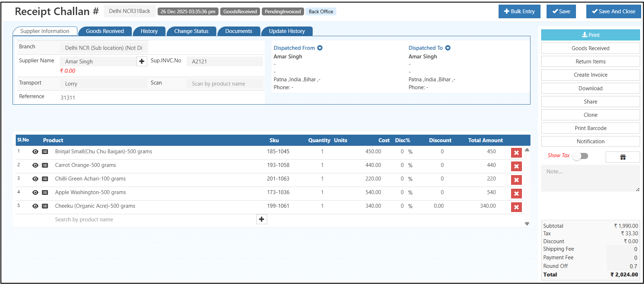Click list icon for Cheeku row
The height and width of the screenshot is (284, 644).
click(x=45, y=206)
